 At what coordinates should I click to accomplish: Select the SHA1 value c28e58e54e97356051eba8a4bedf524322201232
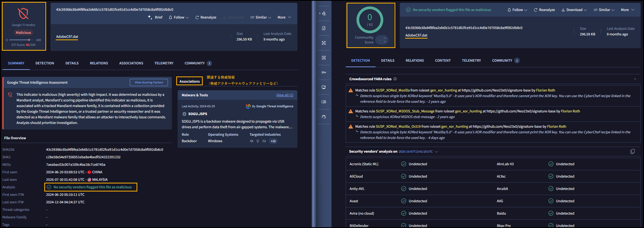(83, 157)
